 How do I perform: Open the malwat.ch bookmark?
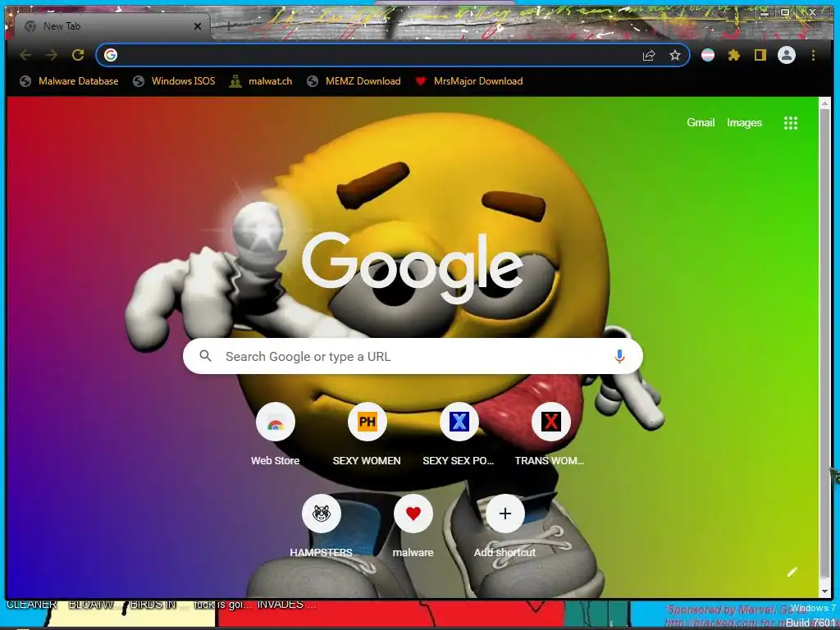click(261, 81)
